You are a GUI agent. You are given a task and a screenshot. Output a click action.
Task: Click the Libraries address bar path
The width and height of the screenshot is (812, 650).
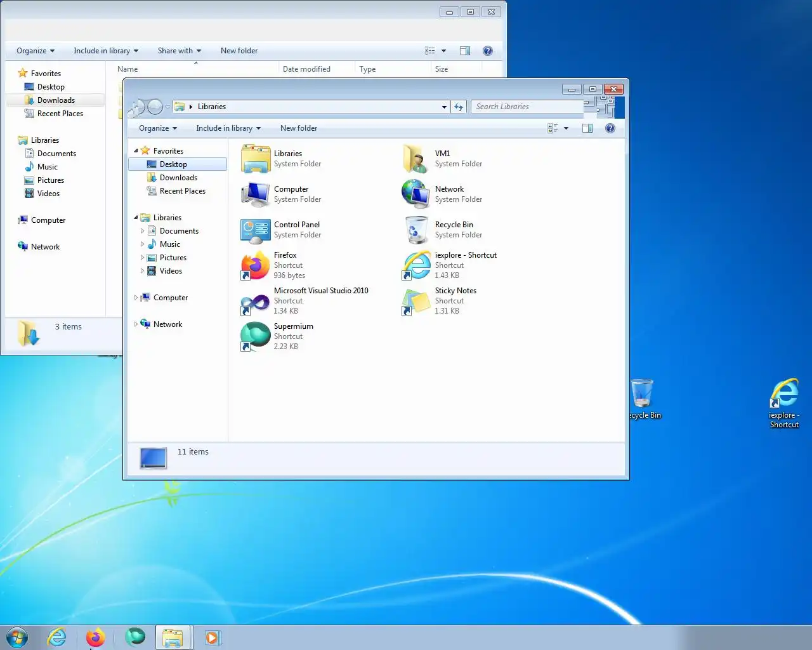tap(212, 107)
